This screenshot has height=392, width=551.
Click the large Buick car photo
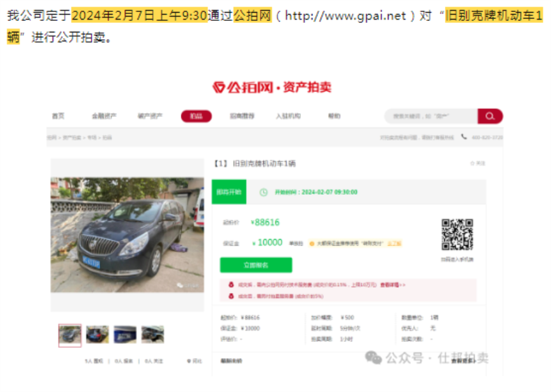(x=127, y=235)
